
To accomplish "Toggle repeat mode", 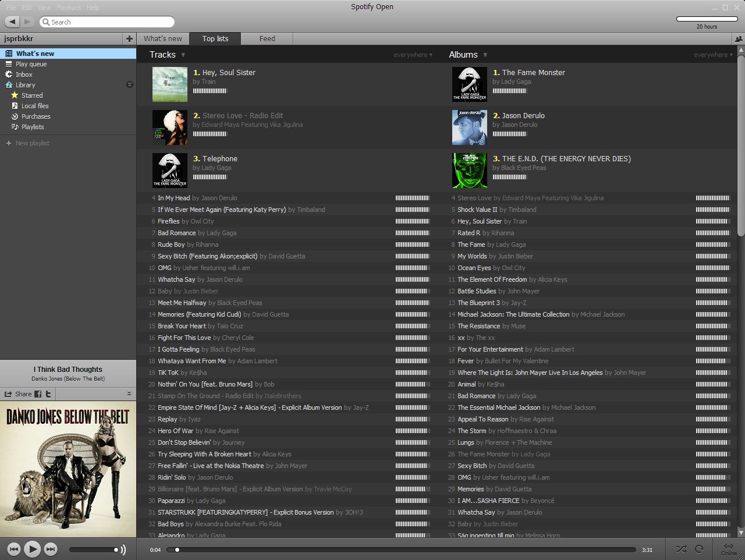I will point(700,549).
